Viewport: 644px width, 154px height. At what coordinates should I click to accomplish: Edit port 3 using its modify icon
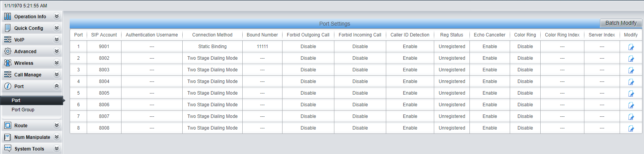coord(631,70)
